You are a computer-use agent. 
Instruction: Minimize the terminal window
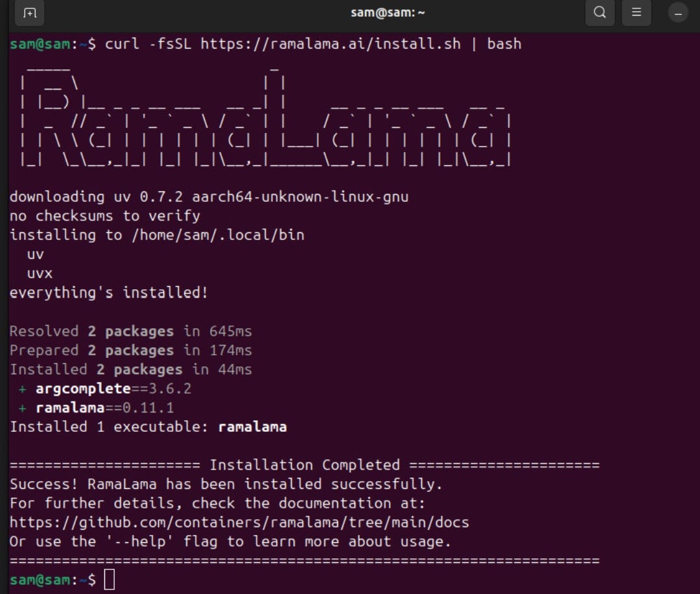click(x=678, y=13)
